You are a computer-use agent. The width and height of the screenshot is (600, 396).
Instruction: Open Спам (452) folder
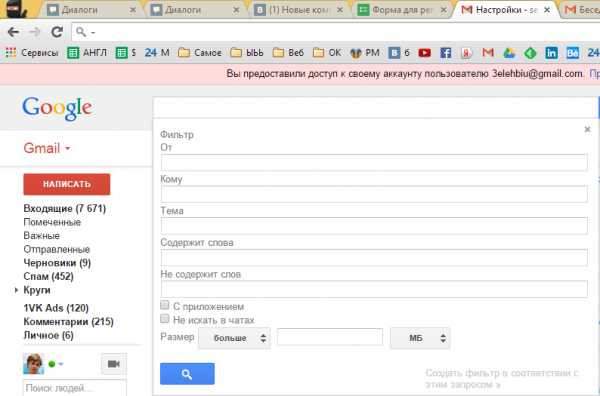click(49, 276)
